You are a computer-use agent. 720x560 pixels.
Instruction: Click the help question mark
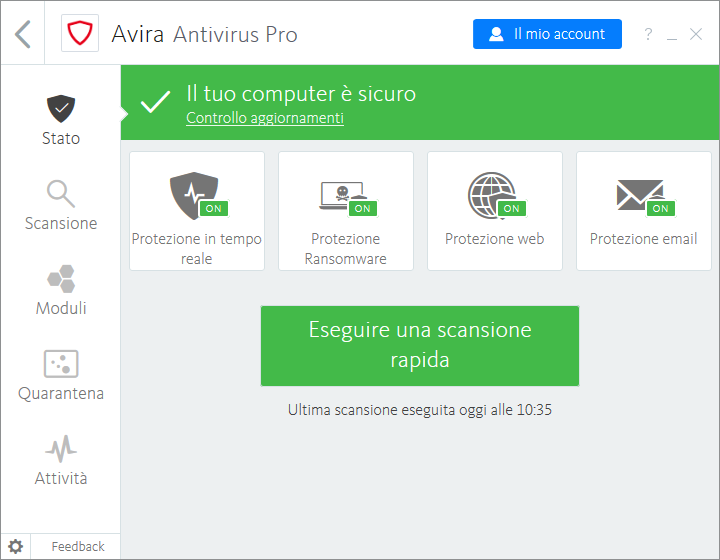coord(648,34)
